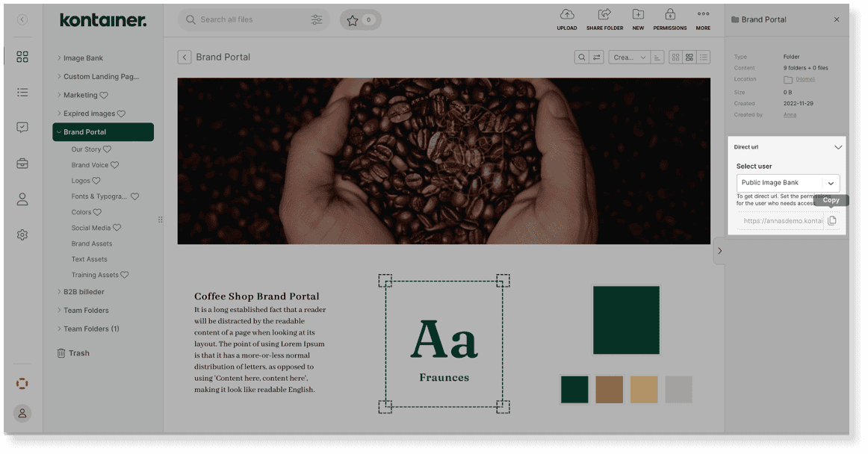Toggle the favorite heart on Our Story
This screenshot has width=868, height=454.
[x=108, y=149]
